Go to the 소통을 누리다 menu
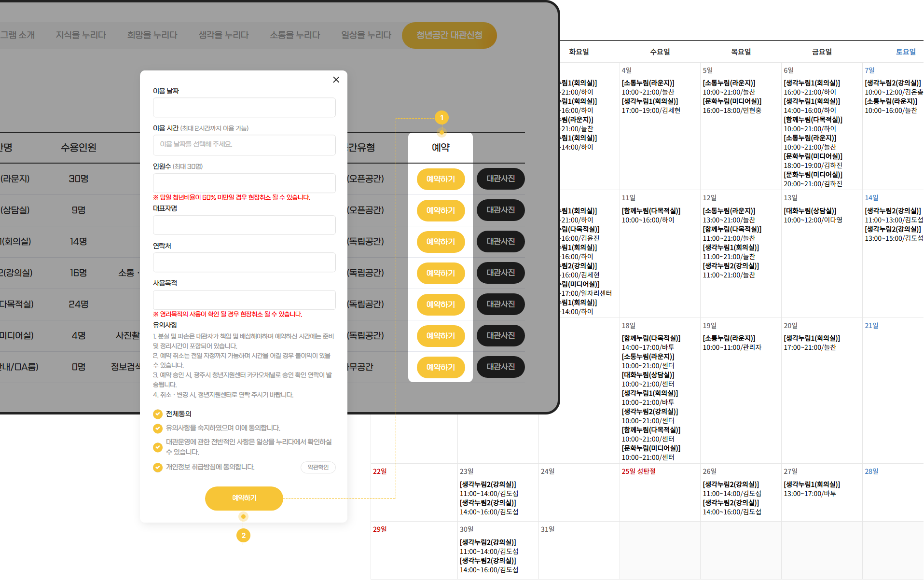 [x=295, y=35]
